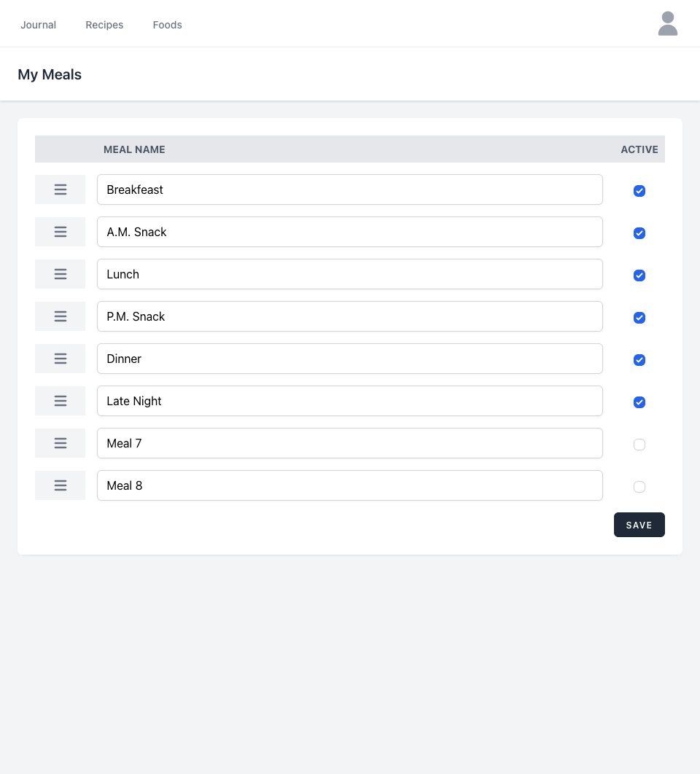Disable the Breakfeast active checkbox
This screenshot has width=700, height=774.
tap(639, 191)
